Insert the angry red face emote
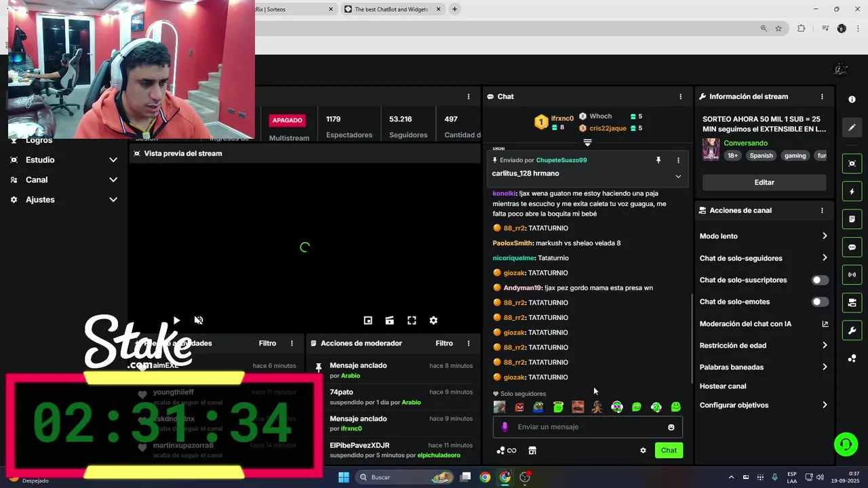The height and width of the screenshot is (488, 868). [x=519, y=407]
